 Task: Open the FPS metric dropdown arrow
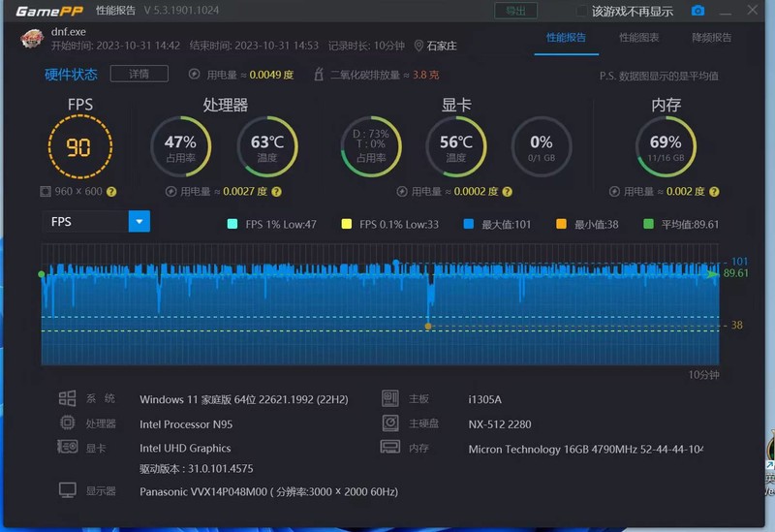coord(139,222)
